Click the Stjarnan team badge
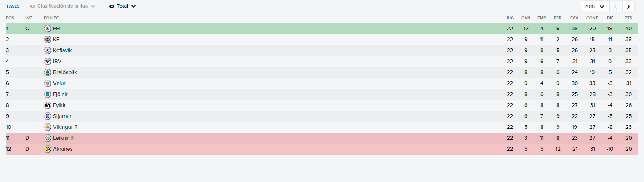The height and width of the screenshot is (182, 644). pyautogui.click(x=48, y=116)
